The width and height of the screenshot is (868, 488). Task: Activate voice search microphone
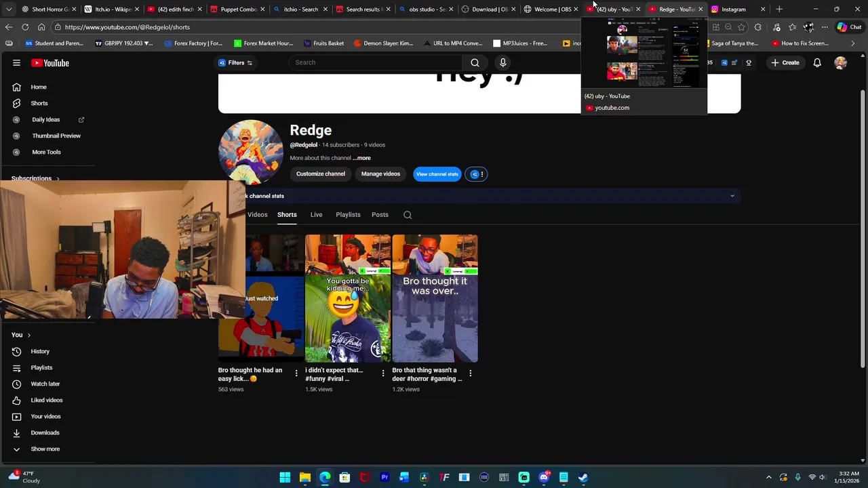point(502,62)
